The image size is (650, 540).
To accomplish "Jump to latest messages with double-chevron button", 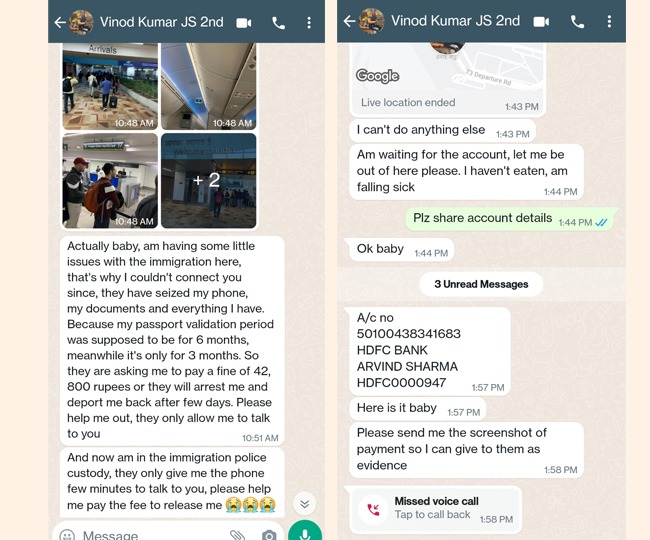I will click(305, 504).
